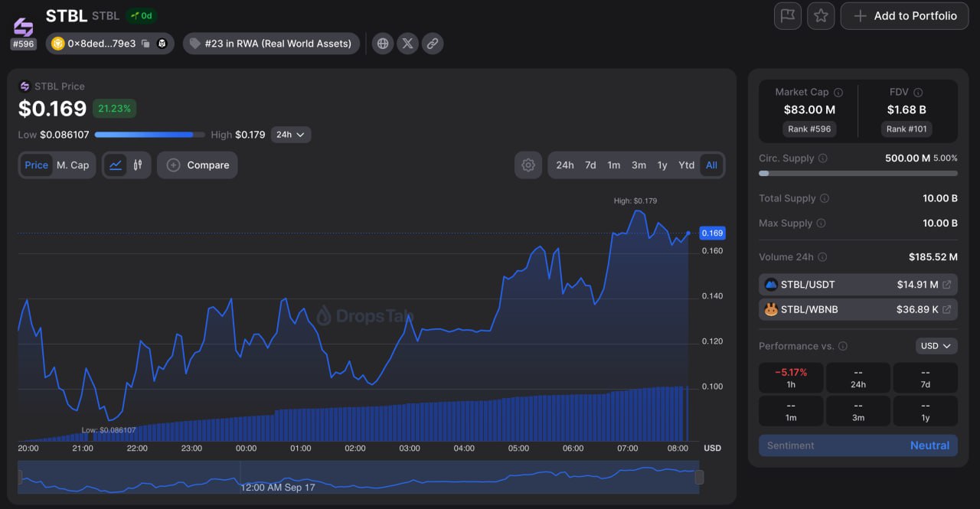
Task: Open the #23 in RWA category tag
Action: 272,44
